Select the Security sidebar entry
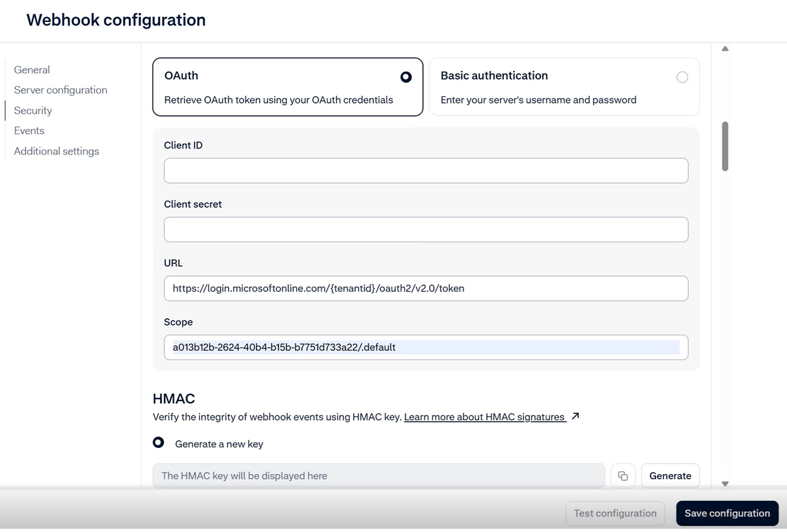 [33, 110]
